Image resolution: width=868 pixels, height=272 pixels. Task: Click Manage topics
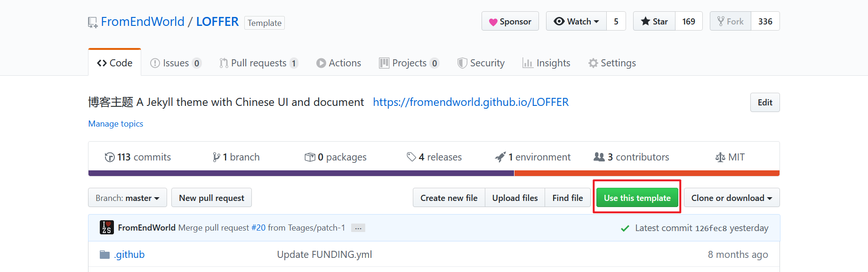coord(116,124)
